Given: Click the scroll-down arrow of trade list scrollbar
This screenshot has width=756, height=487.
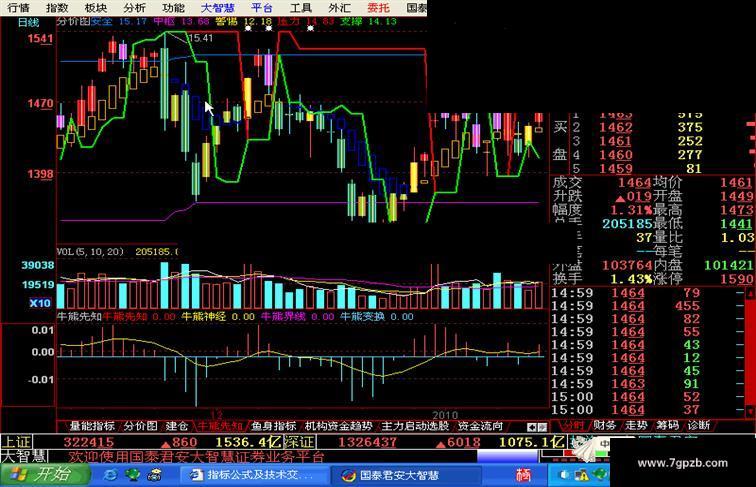Looking at the screenshot, I should coord(750,411).
